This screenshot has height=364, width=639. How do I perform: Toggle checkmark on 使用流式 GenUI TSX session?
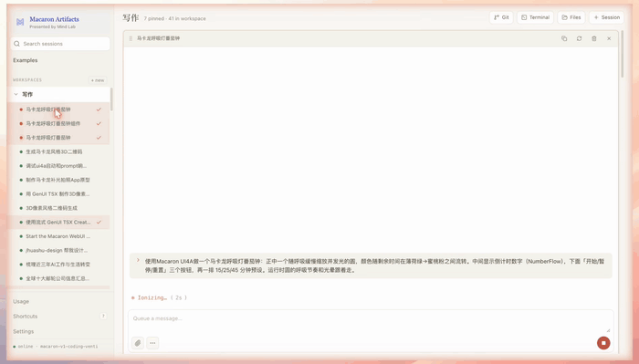[x=99, y=222]
